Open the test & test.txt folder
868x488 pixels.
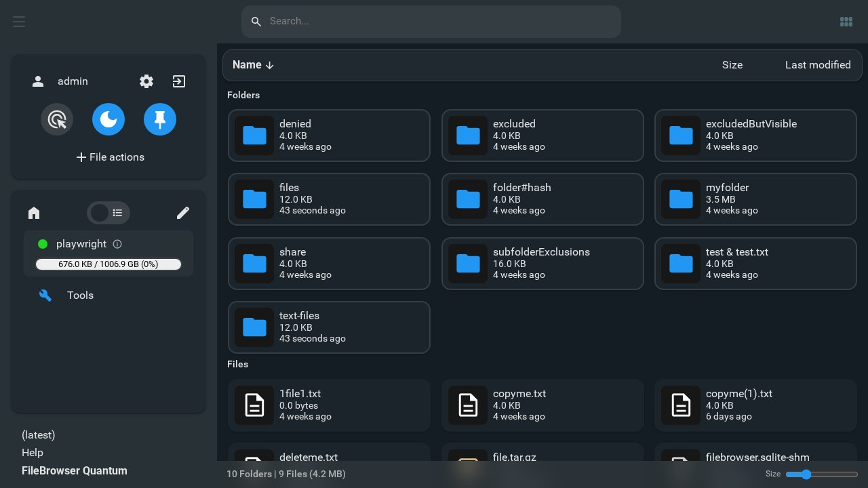click(755, 264)
